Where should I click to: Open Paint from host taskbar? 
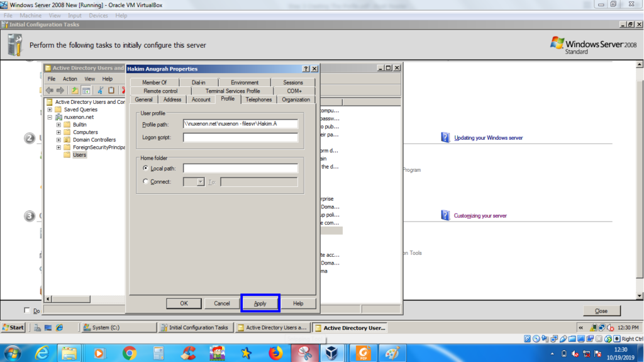click(x=392, y=353)
